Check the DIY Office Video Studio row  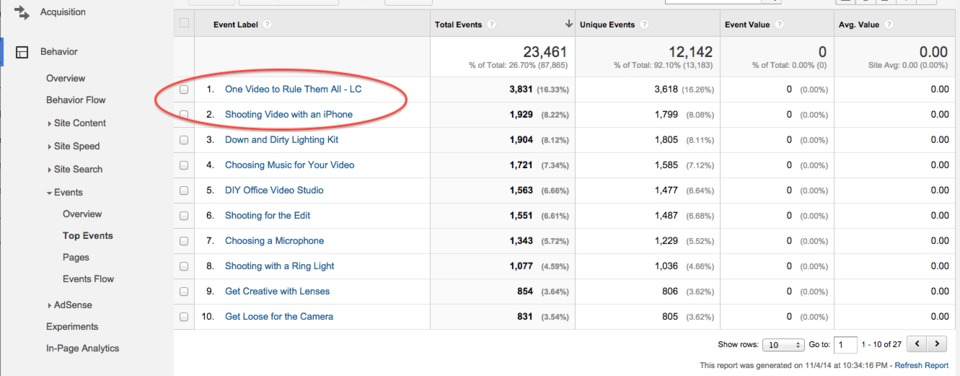184,190
